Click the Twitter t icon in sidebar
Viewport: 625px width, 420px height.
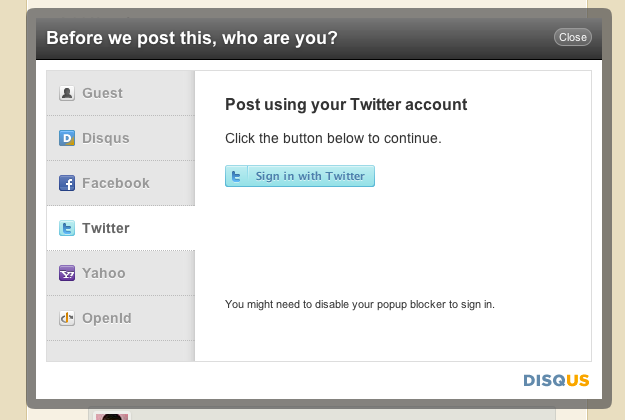[x=67, y=229]
